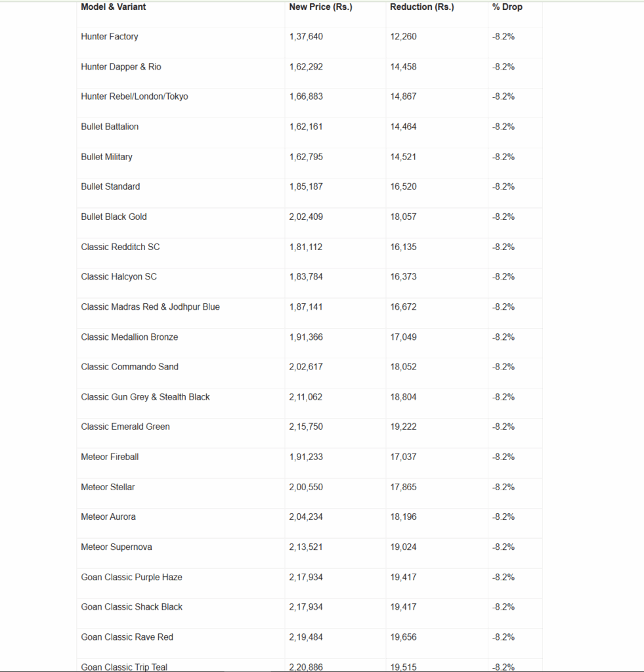644x672 pixels.
Task: Select the Classic Gun Grey & Stealth Black cell
Action: pyautogui.click(x=145, y=397)
